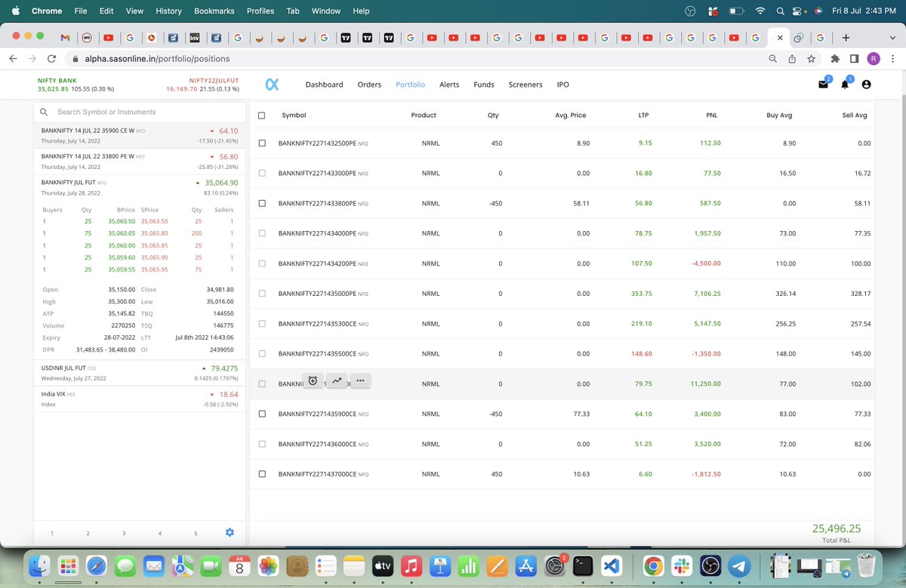Viewport: 906px width, 588px height.
Task: Check the BANKNIFTY2271433800PE row checkbox
Action: [262, 203]
